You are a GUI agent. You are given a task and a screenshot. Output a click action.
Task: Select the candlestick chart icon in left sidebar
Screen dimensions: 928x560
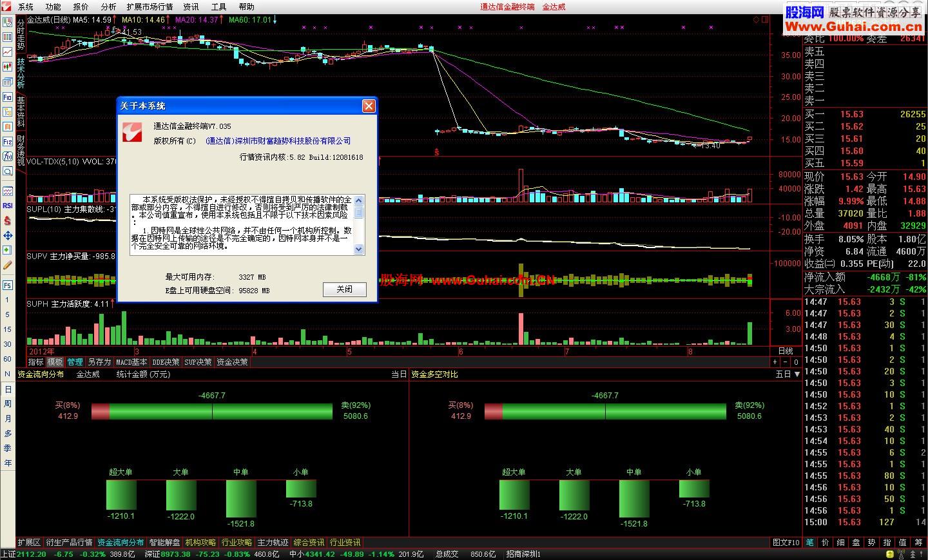8,66
